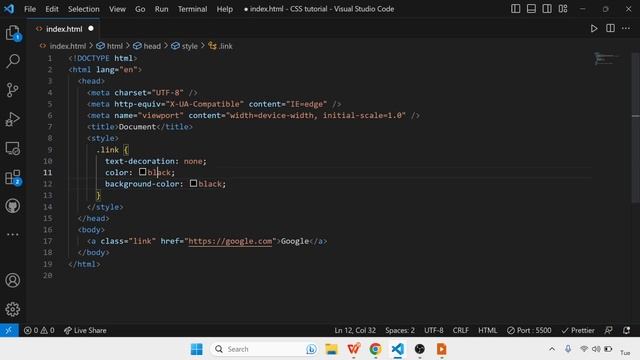Open the Terminal menu

[192, 9]
